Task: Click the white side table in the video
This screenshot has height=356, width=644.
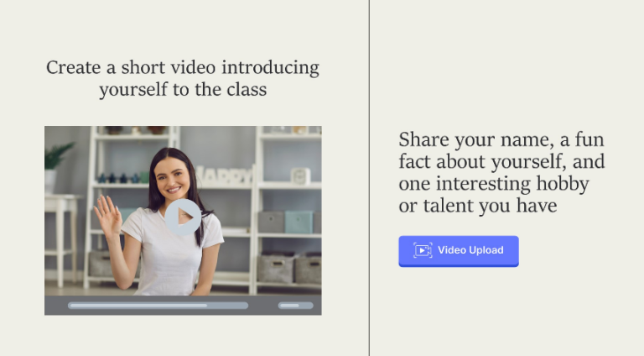Action: click(61, 239)
